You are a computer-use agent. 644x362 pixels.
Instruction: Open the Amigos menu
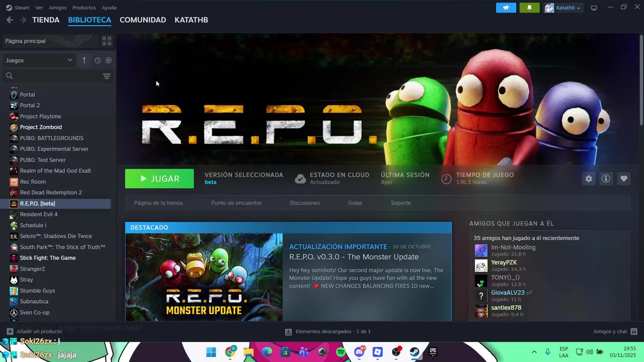tap(58, 8)
